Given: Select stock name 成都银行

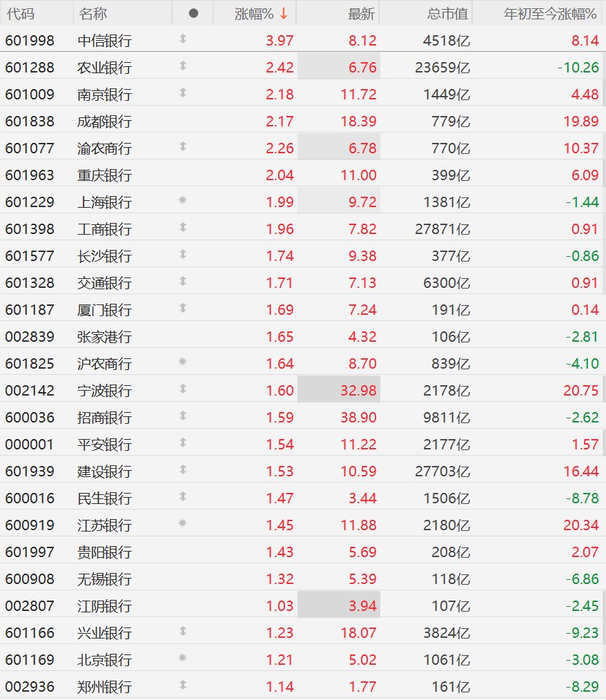Looking at the screenshot, I should [x=104, y=121].
